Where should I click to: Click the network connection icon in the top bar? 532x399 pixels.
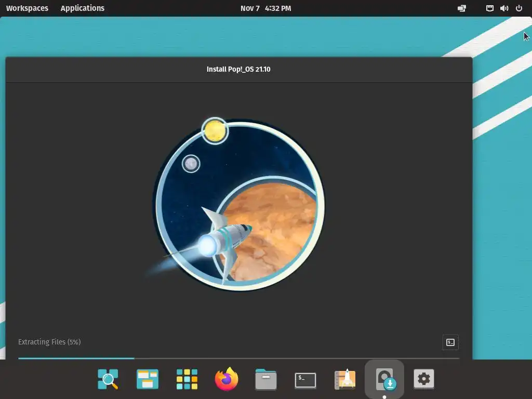tap(462, 8)
